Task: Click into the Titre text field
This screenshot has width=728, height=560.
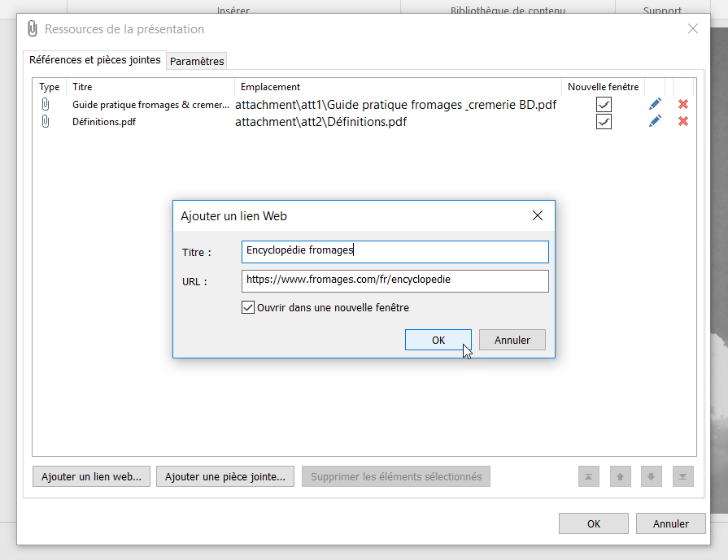Action: pyautogui.click(x=395, y=251)
